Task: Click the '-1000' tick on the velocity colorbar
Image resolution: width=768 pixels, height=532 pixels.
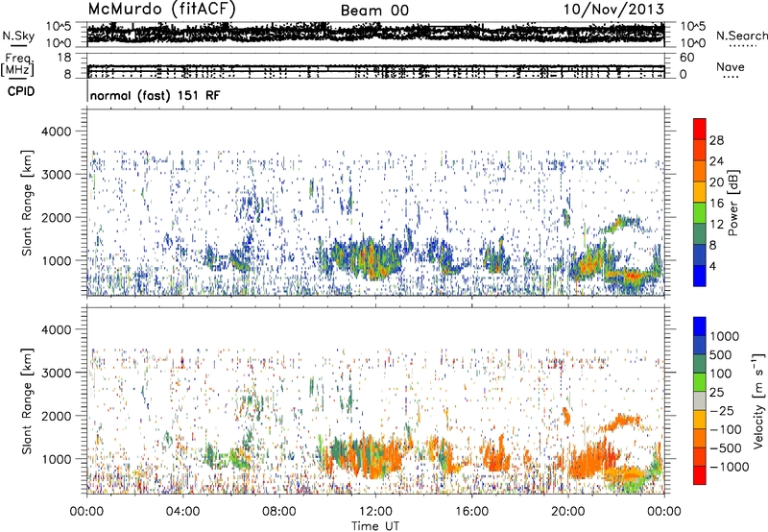Action: coord(729,467)
